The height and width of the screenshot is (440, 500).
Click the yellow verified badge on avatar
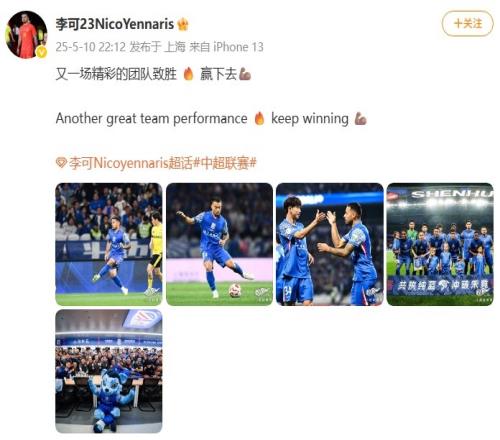tap(41, 52)
